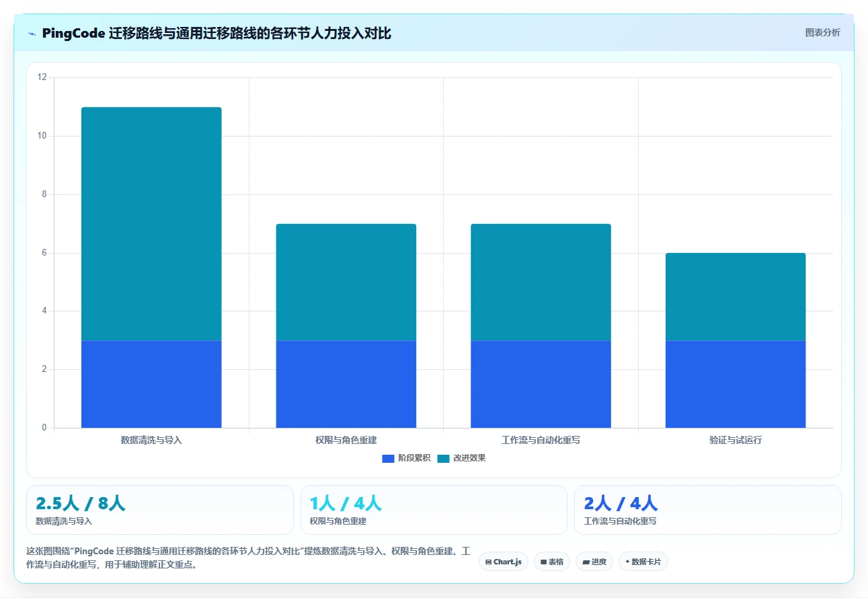
Task: Click the blue bar segment for 验证与试运行
Action: coord(736,384)
